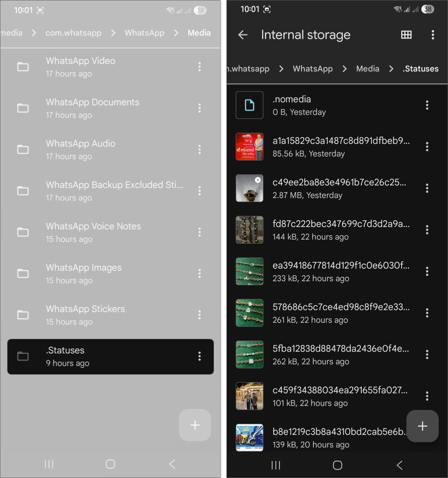Open options for the b8e1219 Fun Day file
Image resolution: width=448 pixels, height=478 pixels.
427,438
